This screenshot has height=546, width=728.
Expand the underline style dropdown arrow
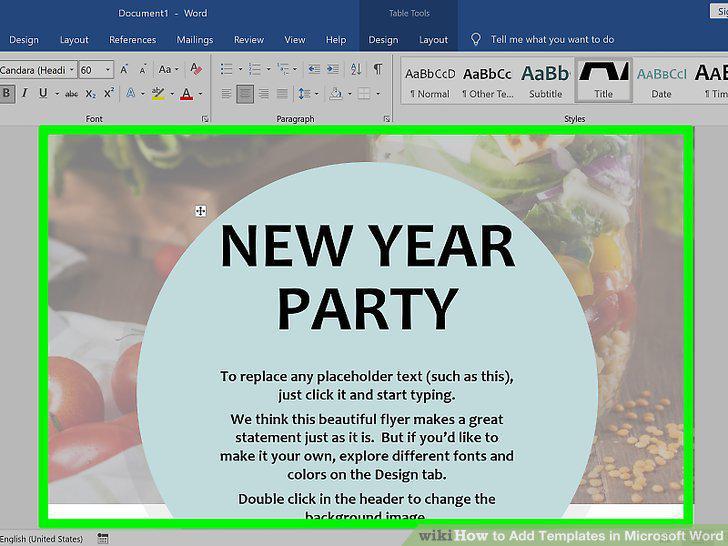coord(57,94)
